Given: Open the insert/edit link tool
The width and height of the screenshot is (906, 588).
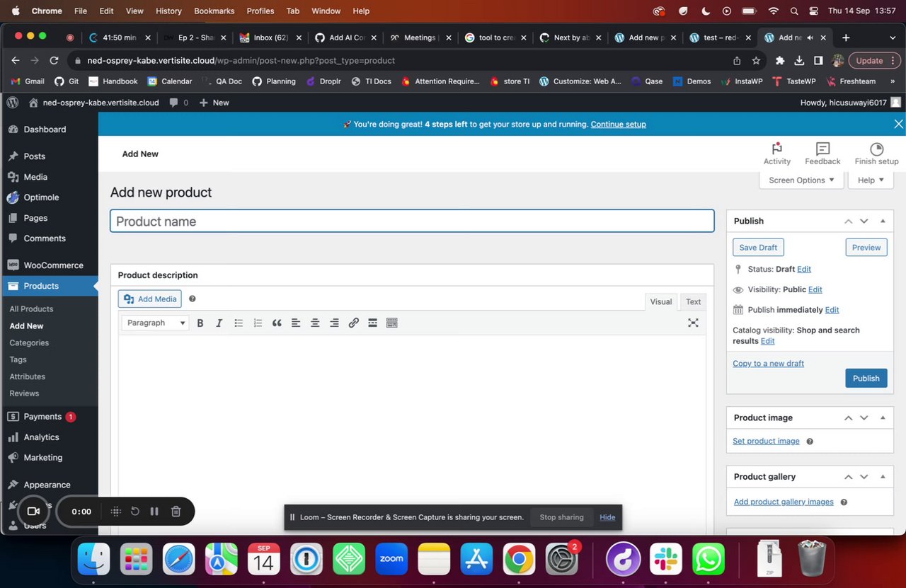Looking at the screenshot, I should point(353,323).
